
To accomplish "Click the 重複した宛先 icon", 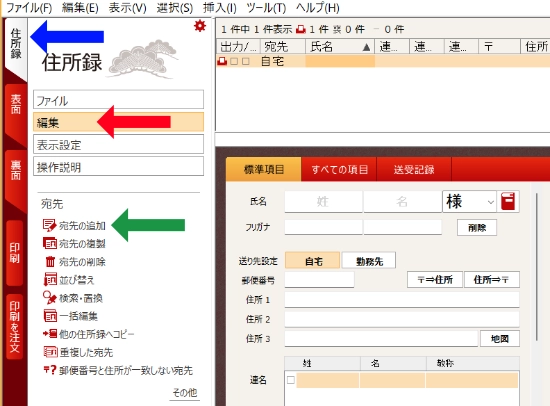I will click(x=50, y=352).
